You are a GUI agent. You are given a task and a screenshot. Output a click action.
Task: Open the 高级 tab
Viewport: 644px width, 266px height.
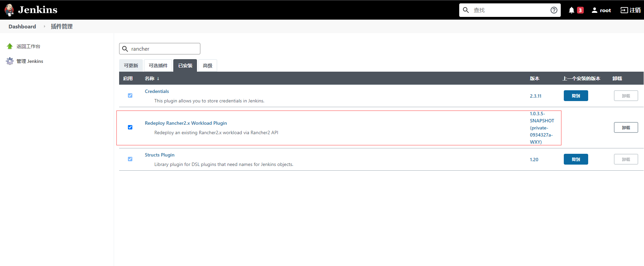pyautogui.click(x=207, y=66)
